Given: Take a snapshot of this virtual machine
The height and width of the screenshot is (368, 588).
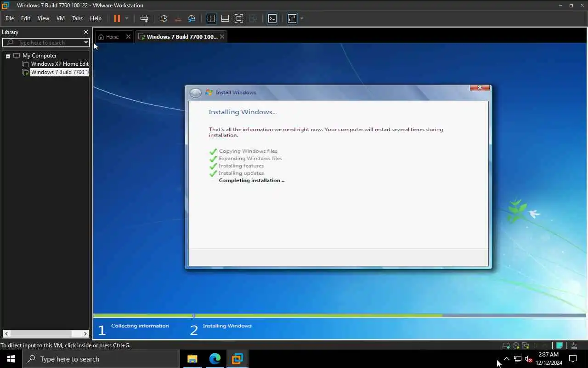Looking at the screenshot, I should point(164,18).
